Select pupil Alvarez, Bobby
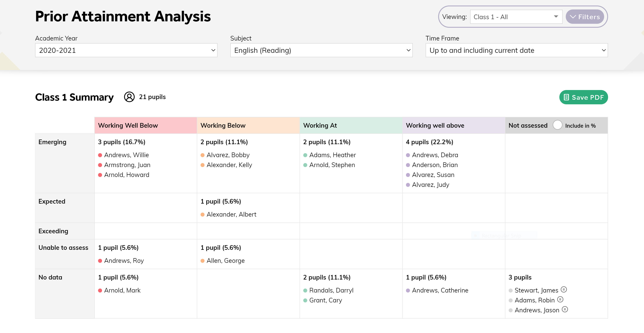The image size is (644, 333). (x=228, y=155)
